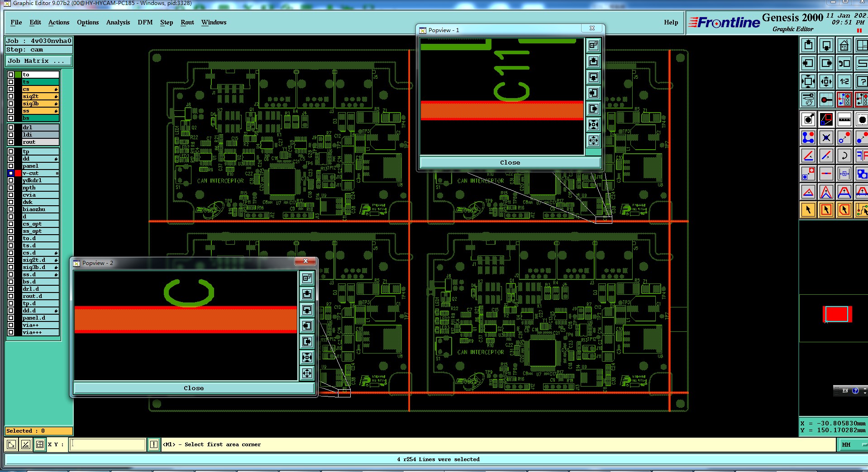Select the 'npth' layer name

(41, 188)
